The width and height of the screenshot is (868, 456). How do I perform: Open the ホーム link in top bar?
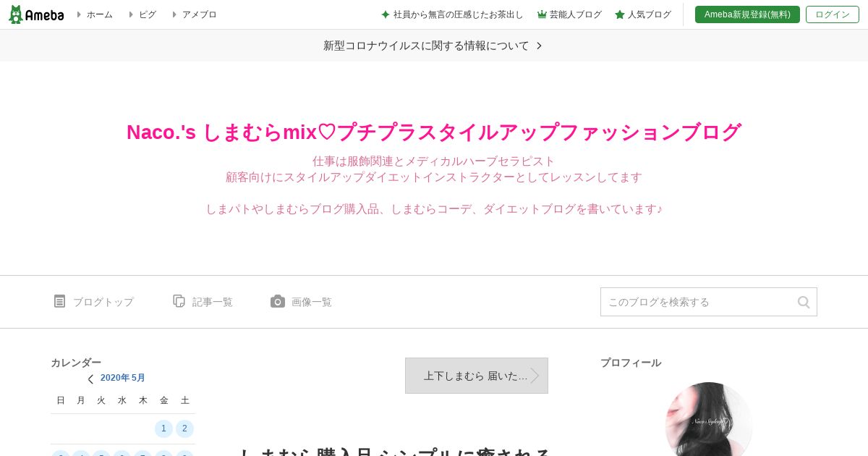[x=100, y=14]
